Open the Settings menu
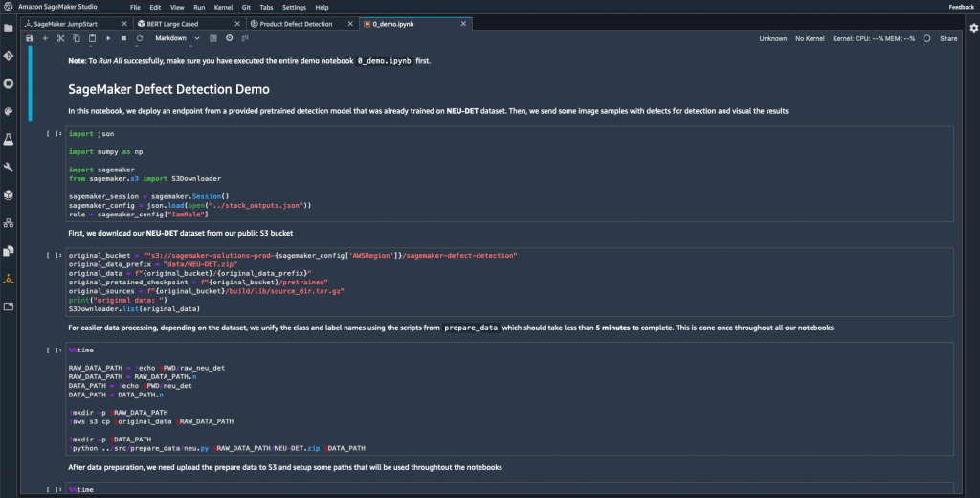This screenshot has width=980, height=498. (x=294, y=8)
